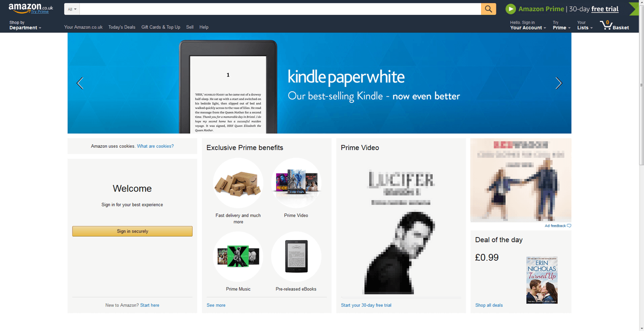Open the Try Prime dropdown
Viewport: 644px width, 331px height.
click(x=561, y=25)
